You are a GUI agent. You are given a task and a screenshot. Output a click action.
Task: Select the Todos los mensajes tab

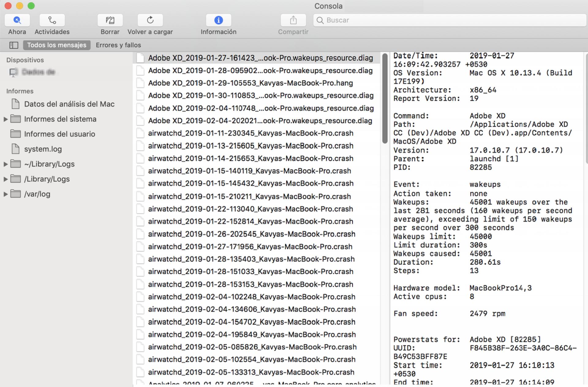point(56,45)
